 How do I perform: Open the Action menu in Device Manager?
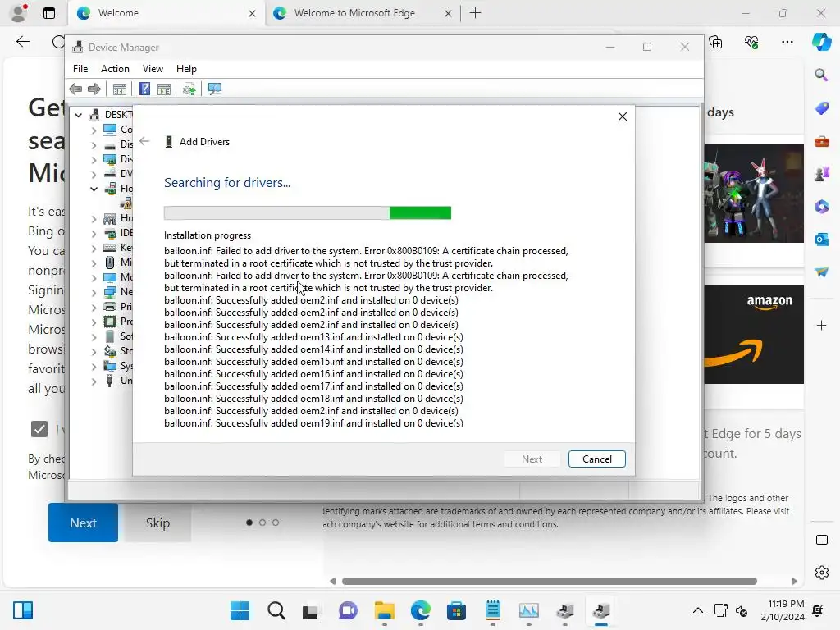click(x=115, y=69)
